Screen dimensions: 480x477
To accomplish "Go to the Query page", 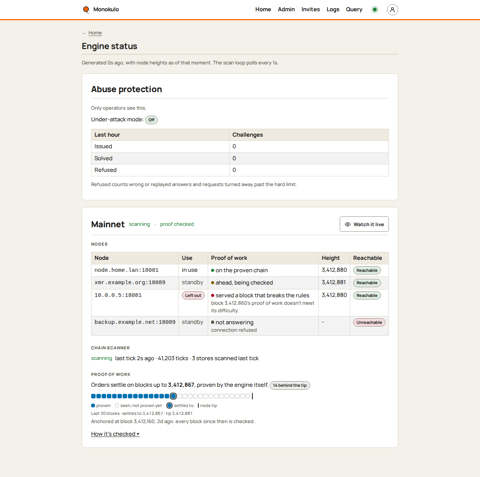I will 354,9.
